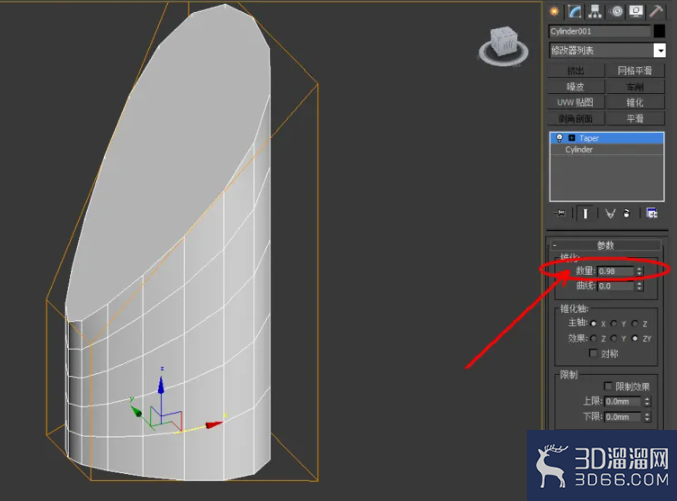677x501 pixels.
Task: Click the blue Z axis gizmo arrow
Action: point(161,384)
